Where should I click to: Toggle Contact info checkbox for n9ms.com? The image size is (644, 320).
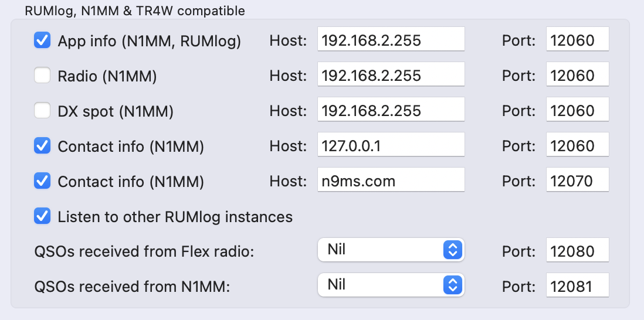(42, 181)
